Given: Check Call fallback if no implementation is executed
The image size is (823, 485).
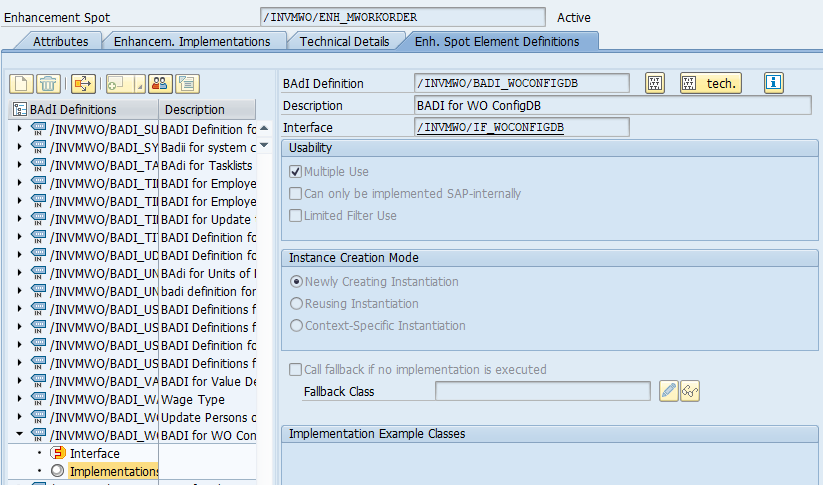Looking at the screenshot, I should point(295,370).
